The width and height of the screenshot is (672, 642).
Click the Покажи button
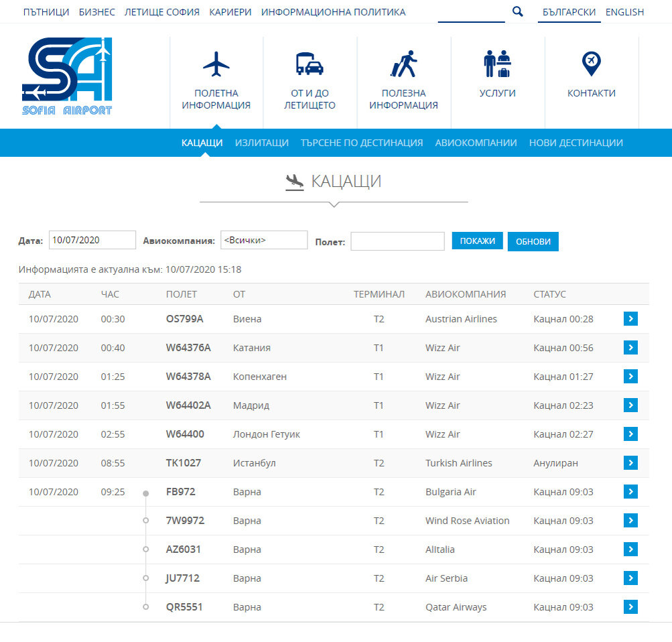click(x=478, y=241)
